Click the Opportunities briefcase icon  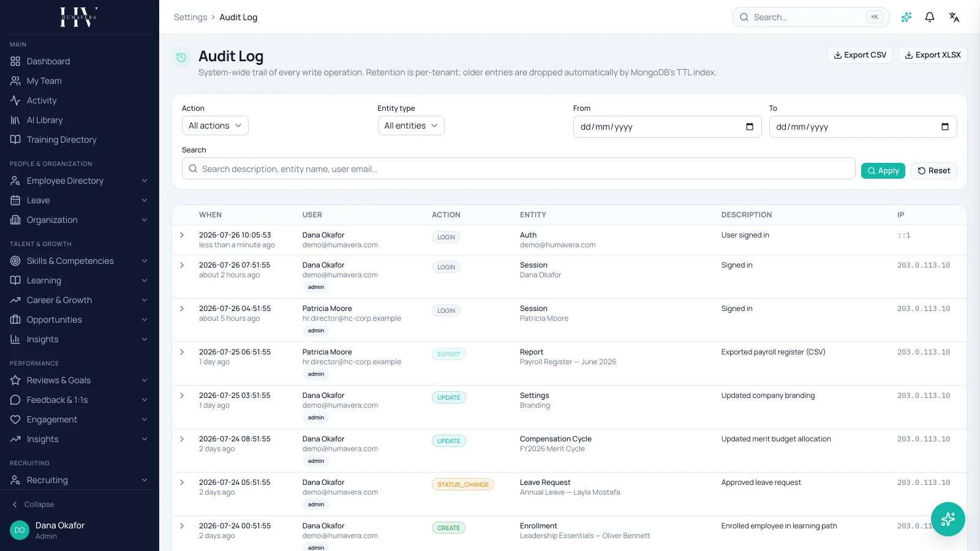pyautogui.click(x=15, y=320)
